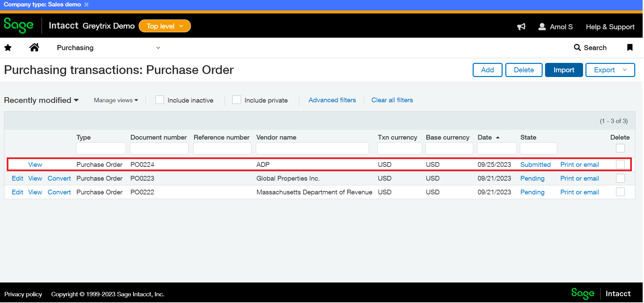Go to the home icon

tap(34, 47)
